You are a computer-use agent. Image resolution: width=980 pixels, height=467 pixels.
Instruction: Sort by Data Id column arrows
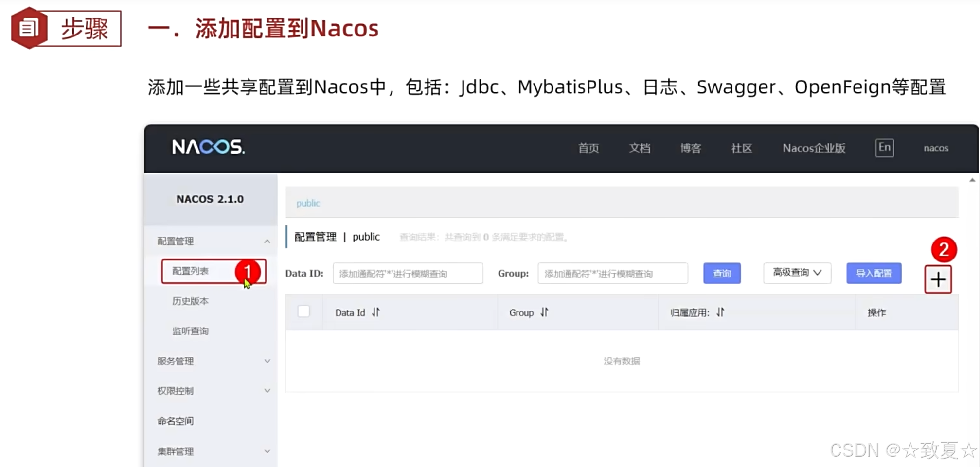coord(376,312)
